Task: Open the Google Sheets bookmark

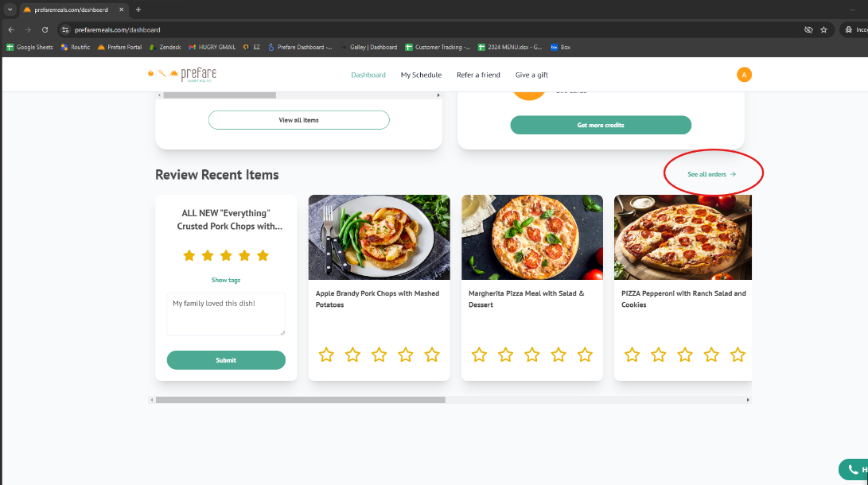Action: tap(29, 47)
